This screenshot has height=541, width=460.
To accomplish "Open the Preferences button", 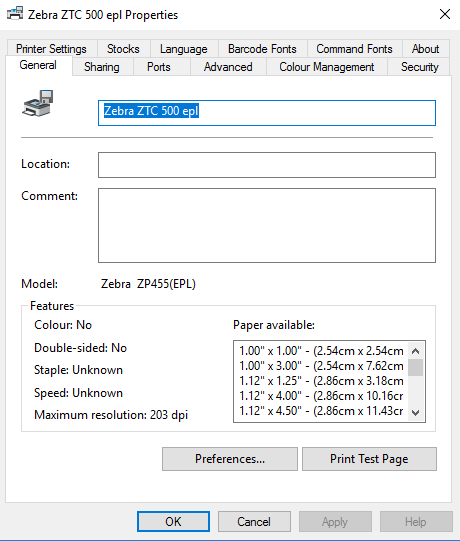I will 230,459.
